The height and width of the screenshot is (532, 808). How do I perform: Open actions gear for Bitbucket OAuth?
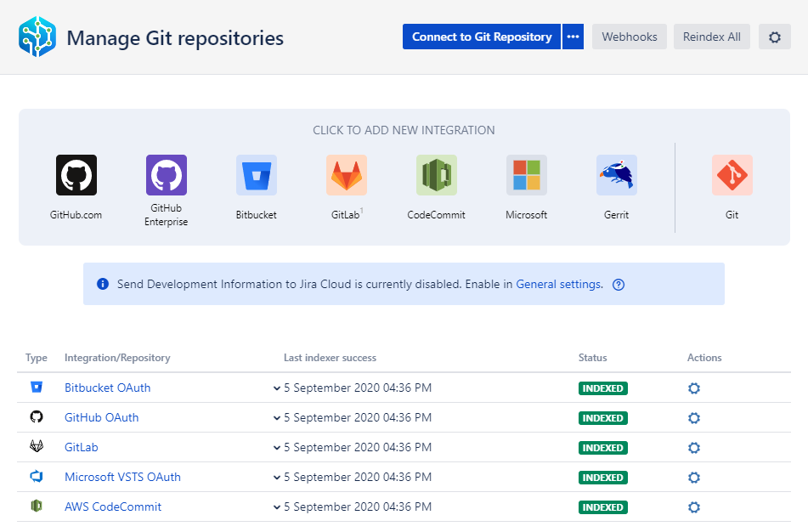694,388
